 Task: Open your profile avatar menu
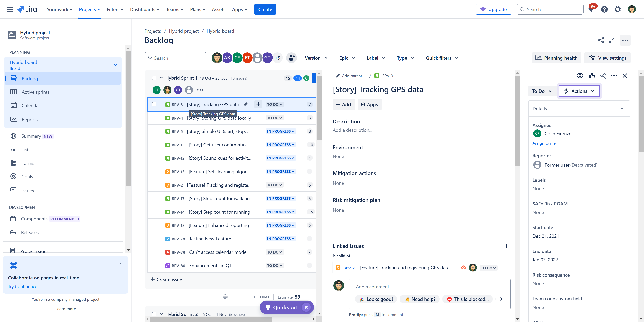(x=632, y=9)
